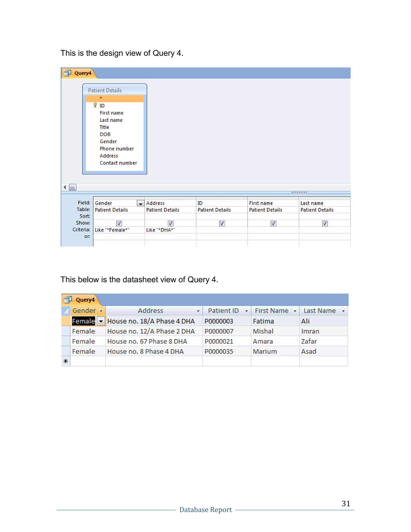Click first name cell Amara

(x=275, y=341)
